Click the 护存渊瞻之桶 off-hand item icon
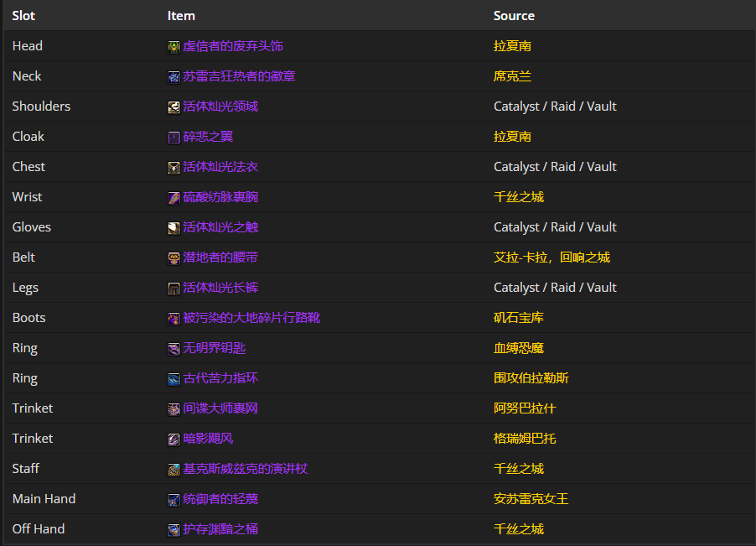This screenshot has width=756, height=546. click(173, 529)
